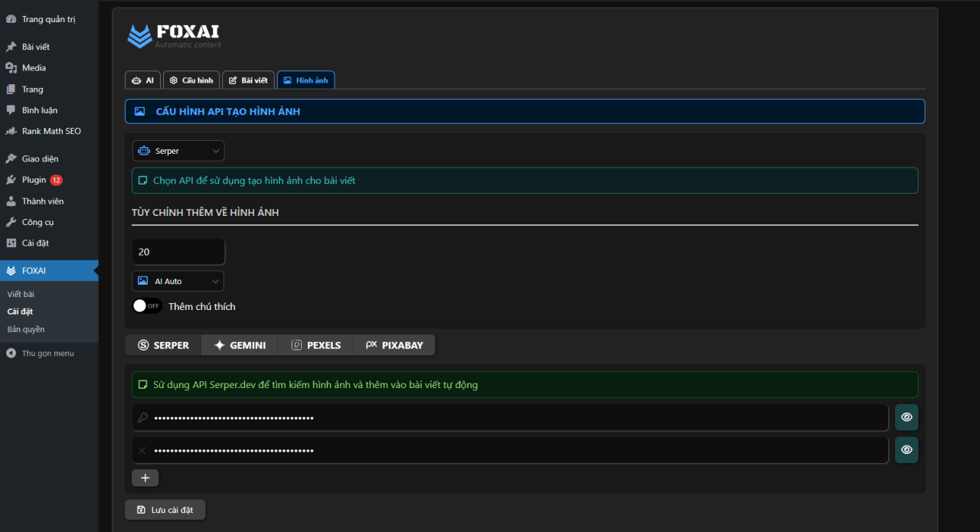Viewport: 980px width, 532px height.
Task: Select the GEMINI provider tab
Action: click(x=240, y=345)
